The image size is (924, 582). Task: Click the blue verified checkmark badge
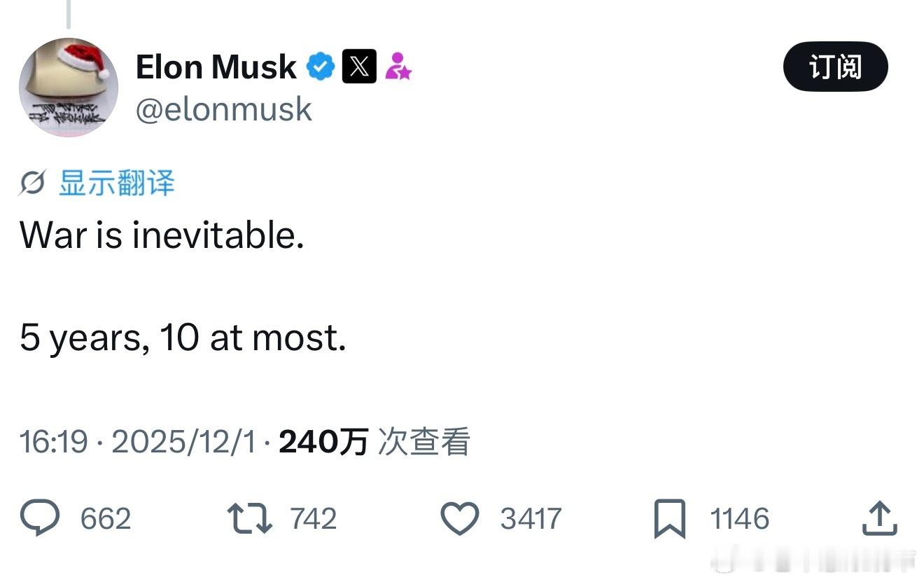321,67
